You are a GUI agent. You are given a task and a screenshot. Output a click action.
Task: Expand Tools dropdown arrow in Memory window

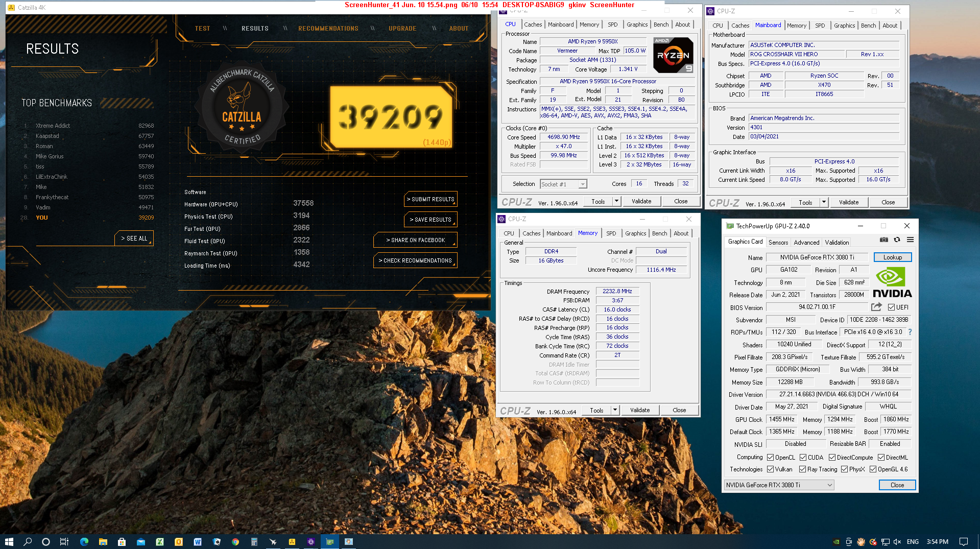tap(615, 410)
